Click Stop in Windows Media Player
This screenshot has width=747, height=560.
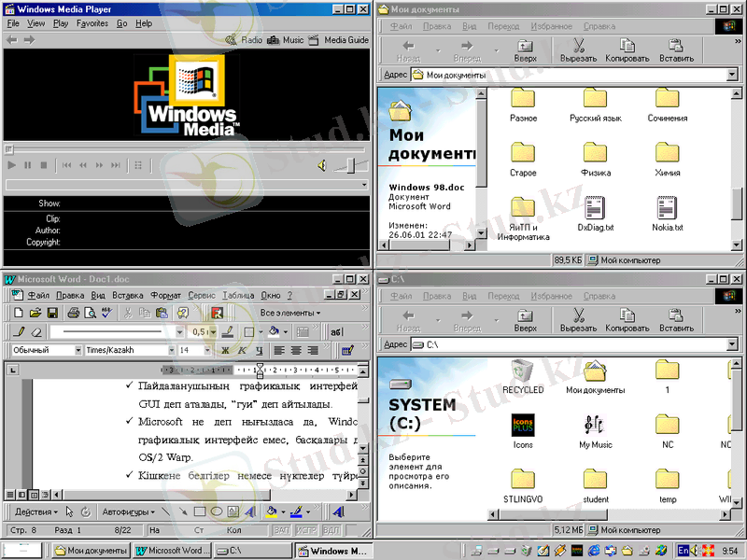[43, 165]
